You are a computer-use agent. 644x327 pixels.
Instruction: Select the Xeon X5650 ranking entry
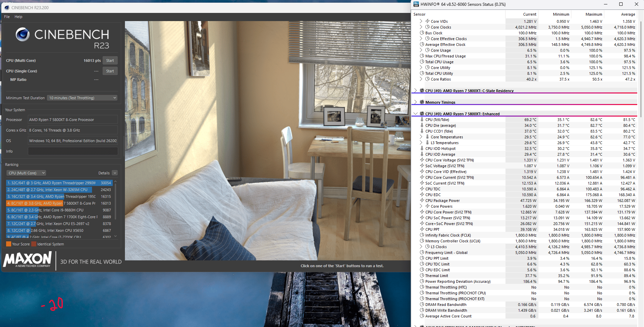[x=59, y=230]
